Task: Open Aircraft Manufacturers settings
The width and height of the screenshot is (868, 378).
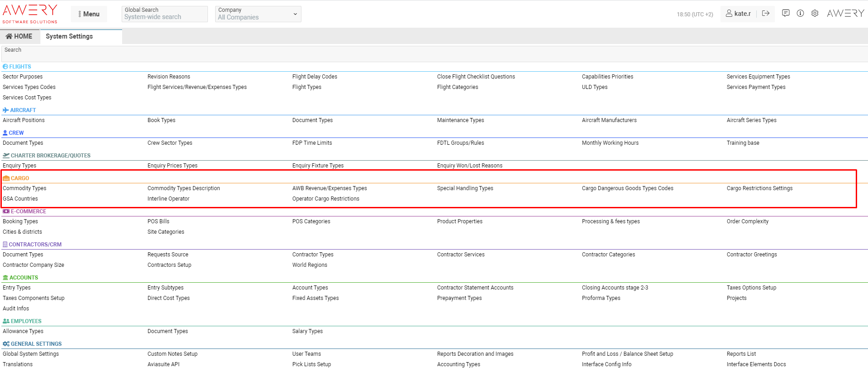Action: click(x=609, y=120)
